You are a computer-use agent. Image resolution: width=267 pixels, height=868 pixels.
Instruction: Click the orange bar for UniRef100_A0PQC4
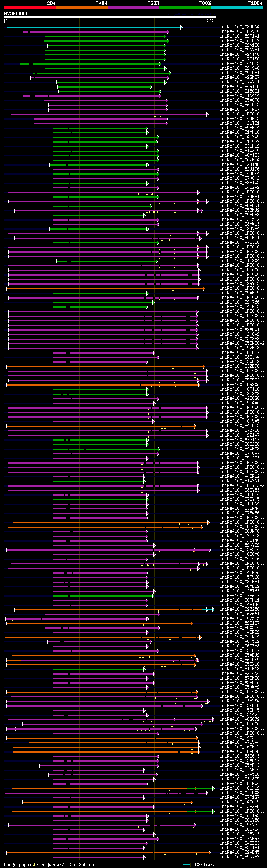coord(103,637)
